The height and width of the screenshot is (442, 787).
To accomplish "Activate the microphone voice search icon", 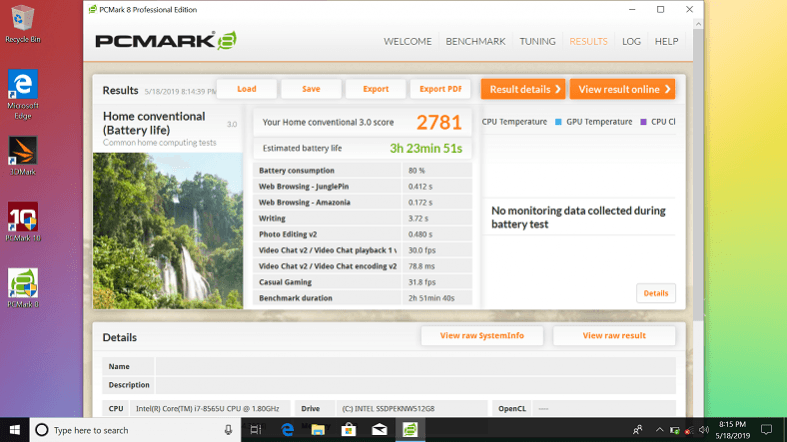I will [x=228, y=430].
